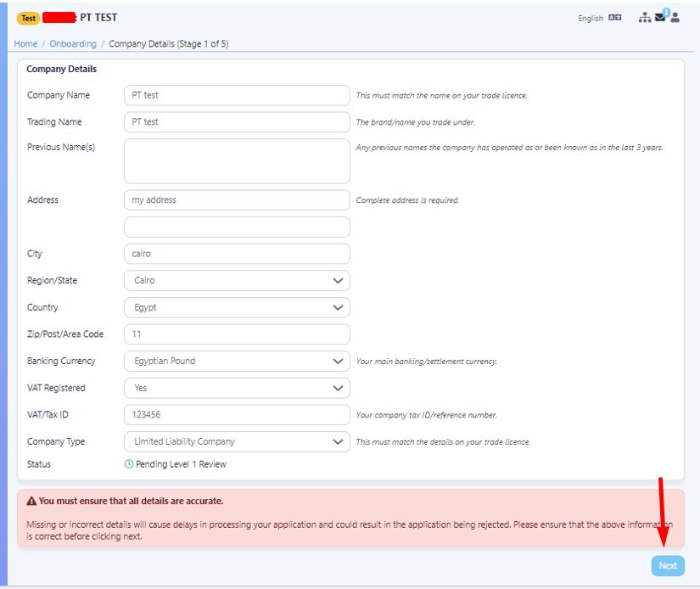Expand the Region/State dropdown
The image size is (700, 589).
coord(237,280)
